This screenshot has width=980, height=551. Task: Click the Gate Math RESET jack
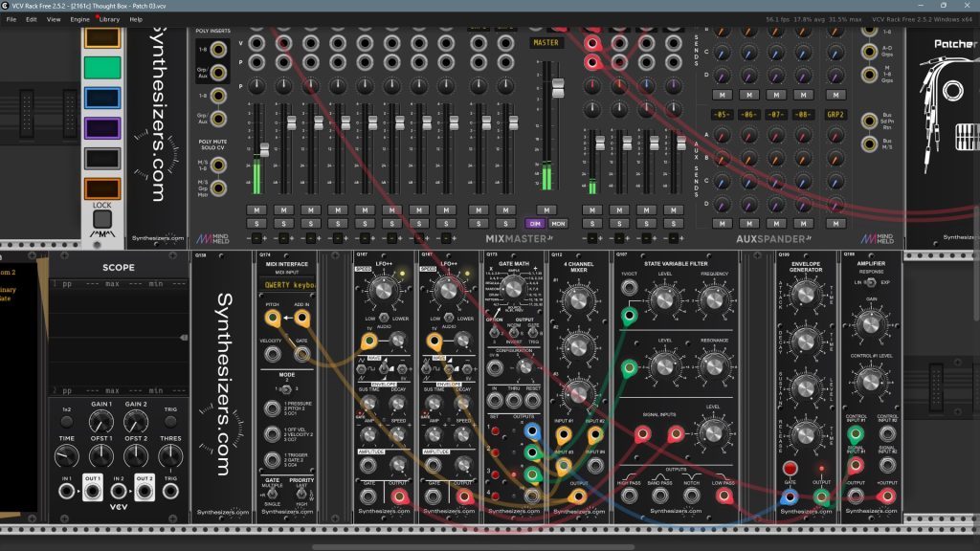[532, 402]
